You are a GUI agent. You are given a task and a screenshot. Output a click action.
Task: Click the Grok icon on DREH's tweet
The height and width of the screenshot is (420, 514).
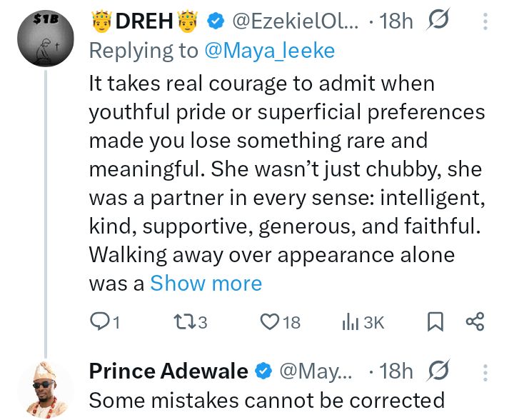[435, 22]
